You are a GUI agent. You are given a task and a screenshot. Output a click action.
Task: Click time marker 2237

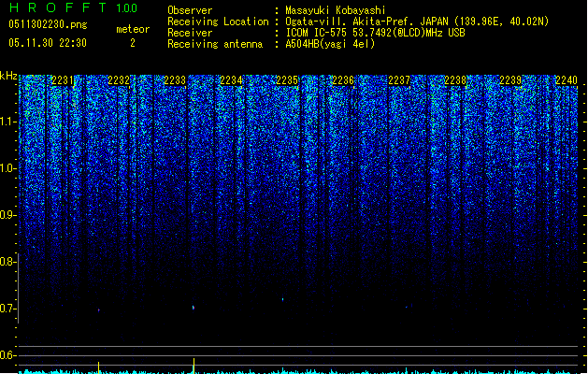tap(399, 80)
